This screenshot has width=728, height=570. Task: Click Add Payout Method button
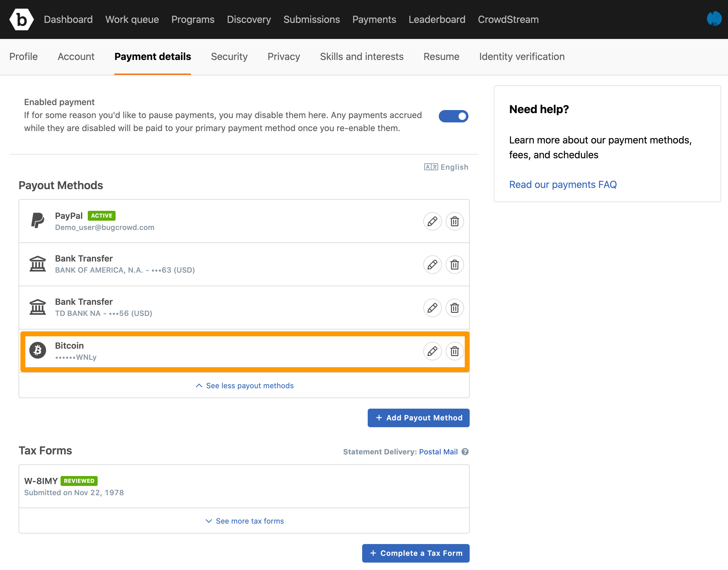pos(418,417)
